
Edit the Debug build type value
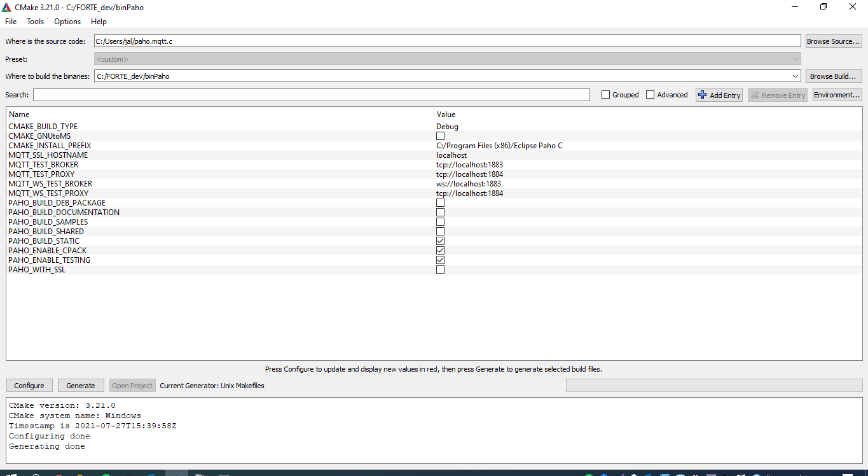pyautogui.click(x=447, y=127)
